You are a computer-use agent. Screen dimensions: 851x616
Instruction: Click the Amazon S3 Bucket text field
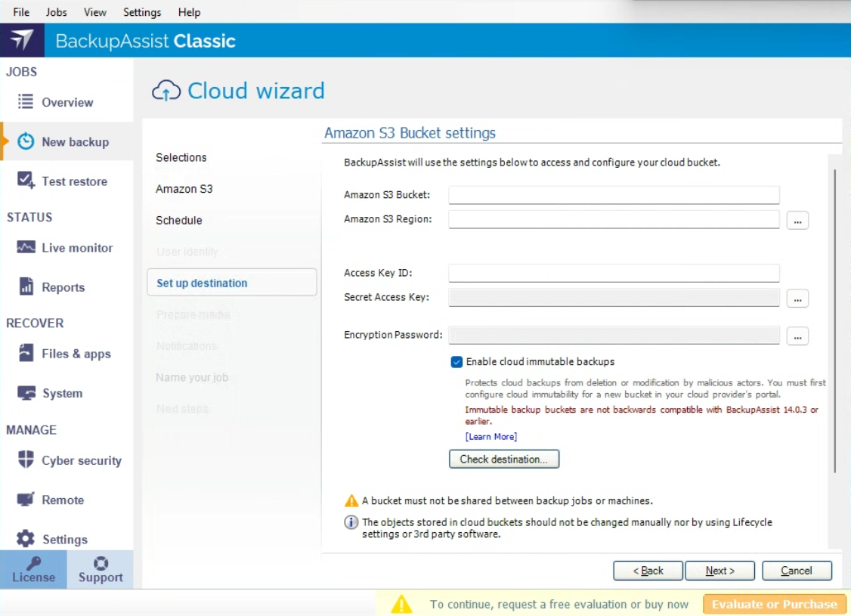614,195
